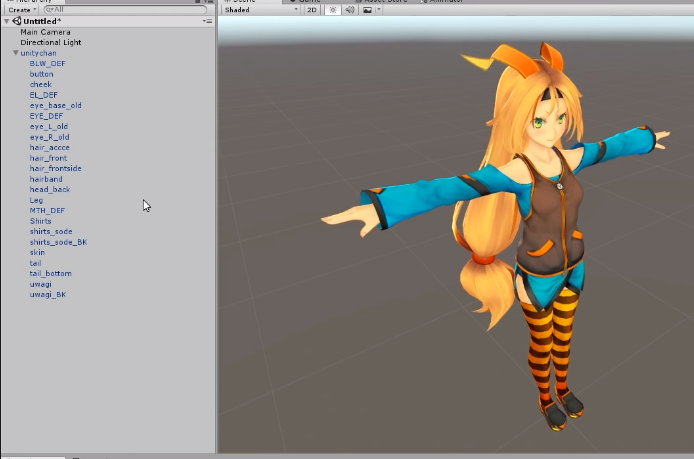Toggle scene lighting sun icon
The width and height of the screenshot is (694, 459).
pos(332,10)
